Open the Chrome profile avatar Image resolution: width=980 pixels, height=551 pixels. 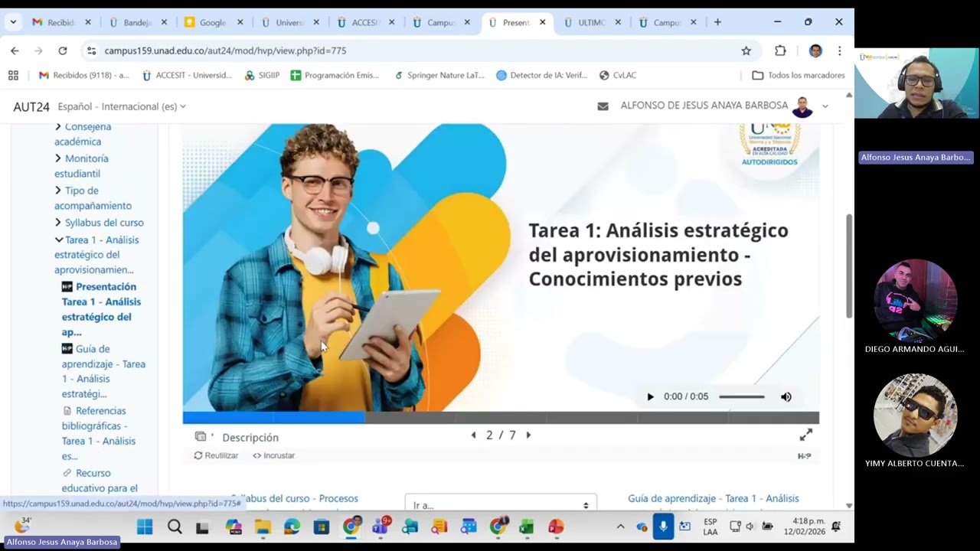815,51
